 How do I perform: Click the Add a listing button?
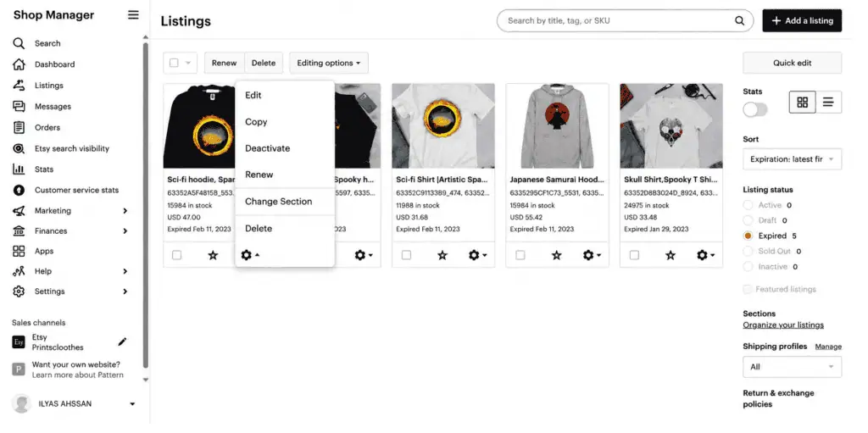coord(802,20)
